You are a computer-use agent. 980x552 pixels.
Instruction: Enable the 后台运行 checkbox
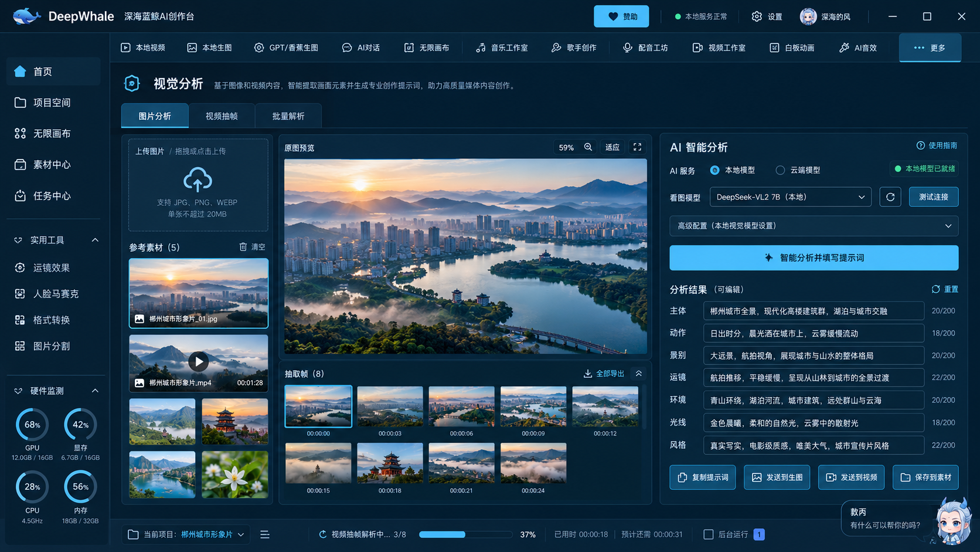point(708,534)
